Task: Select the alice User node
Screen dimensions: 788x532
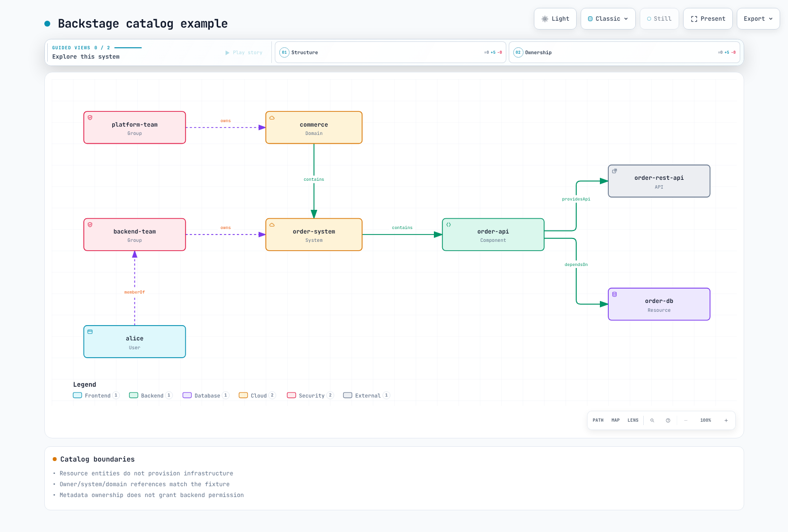Action: pos(134,341)
